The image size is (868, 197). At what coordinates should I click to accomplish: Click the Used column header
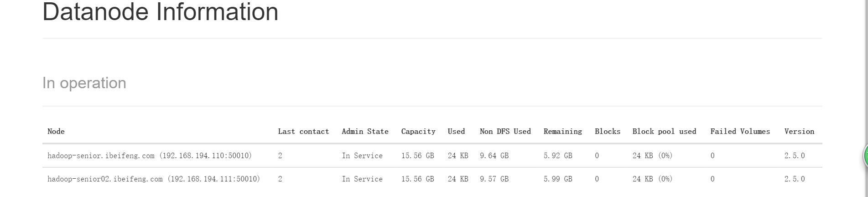pos(456,132)
